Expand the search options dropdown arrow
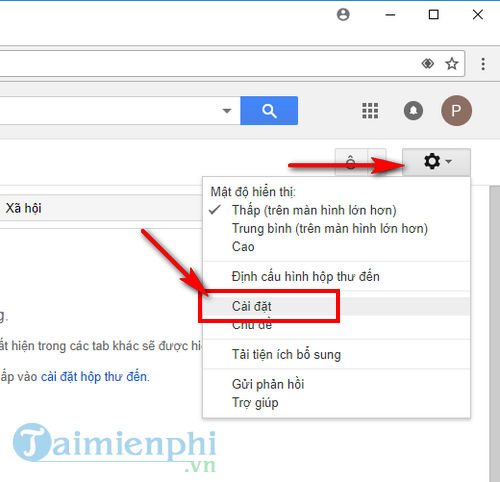Viewport: 500px width, 482px height. click(x=227, y=111)
